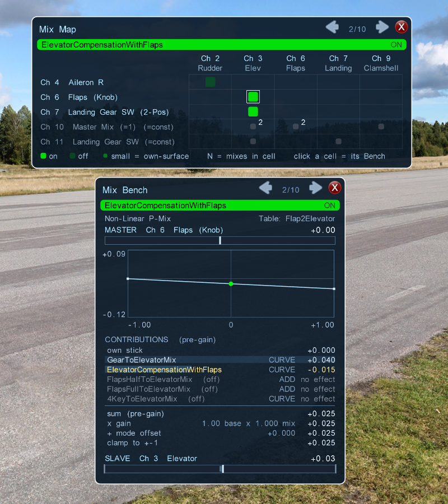Select ElevatorCompensationWithFlaps contribution row
448x504 pixels.
(220, 370)
